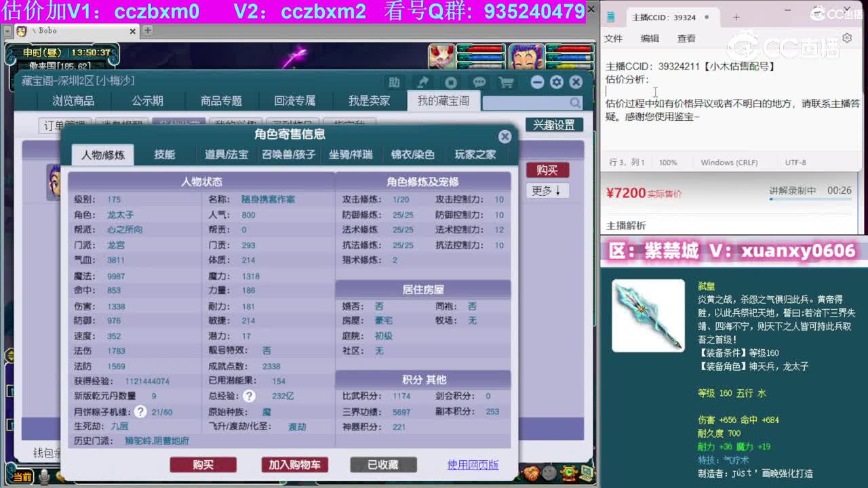This screenshot has width=868, height=488.
Task: Open the chat bubble icon in 藏宝阁 title bar
Action: coord(479,83)
